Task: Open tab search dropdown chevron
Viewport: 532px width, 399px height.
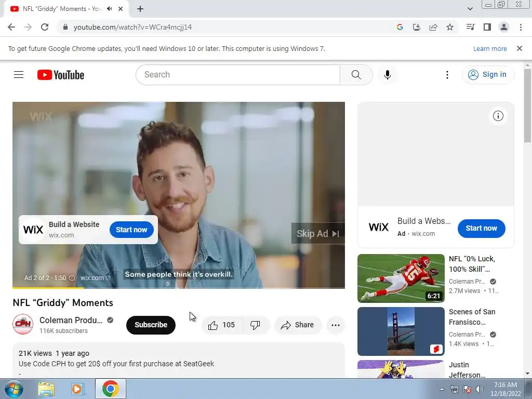Action: click(470, 9)
